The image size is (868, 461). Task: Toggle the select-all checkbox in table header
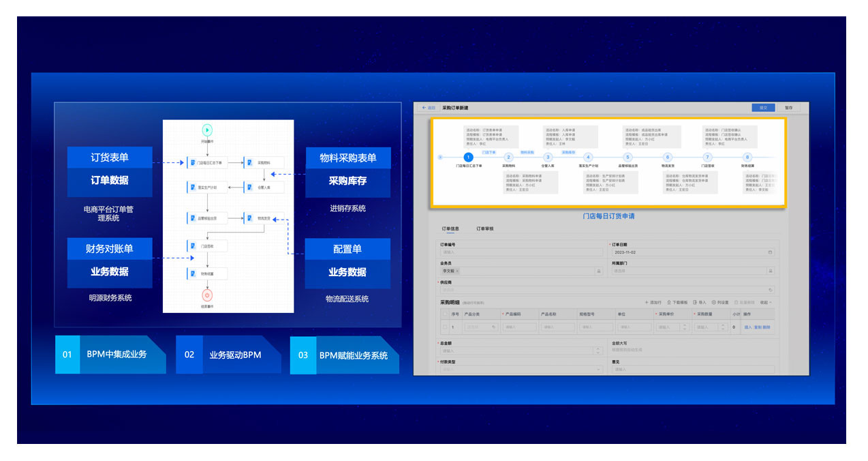coord(445,314)
